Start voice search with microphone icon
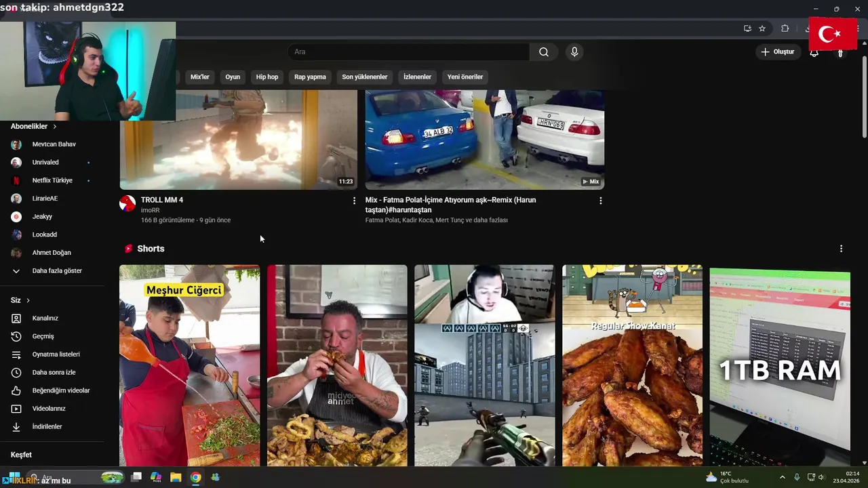The height and width of the screenshot is (488, 868). [574, 52]
